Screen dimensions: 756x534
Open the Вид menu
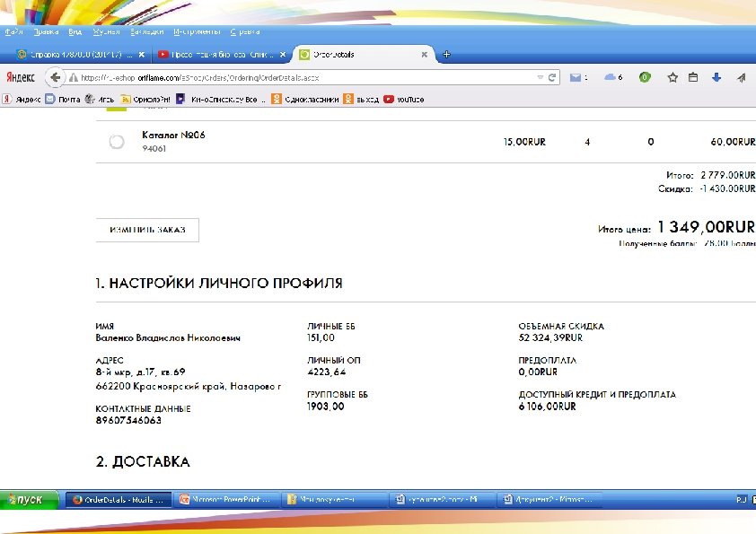[75, 31]
